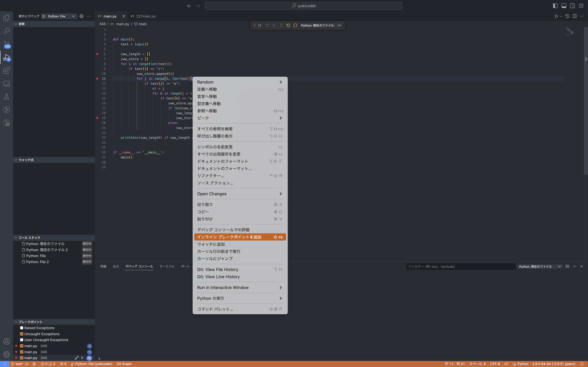
Task: Enable Raised Exceptions breakpoint
Action: pos(21,328)
